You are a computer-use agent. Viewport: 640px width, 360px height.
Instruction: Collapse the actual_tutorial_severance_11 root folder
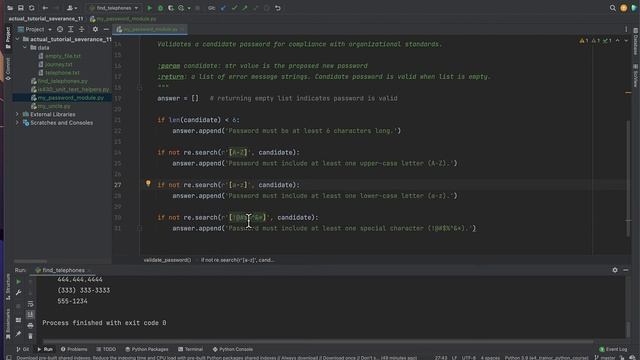pos(18,39)
